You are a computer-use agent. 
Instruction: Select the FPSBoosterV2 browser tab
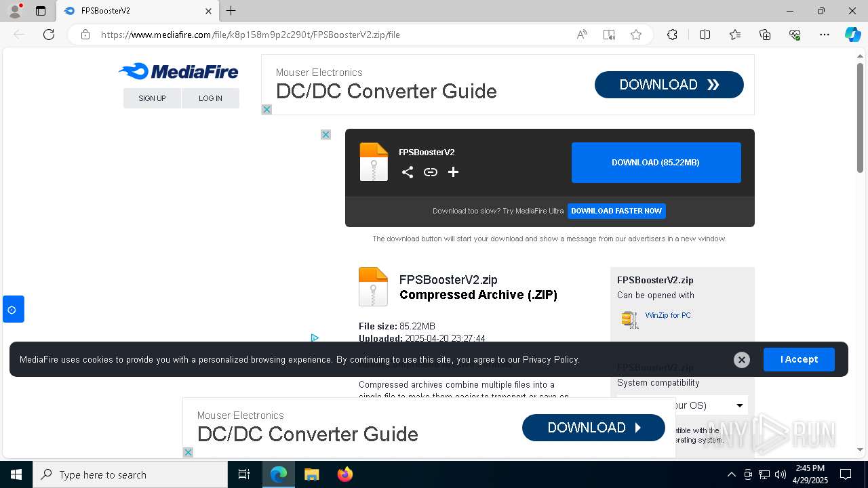(x=137, y=11)
